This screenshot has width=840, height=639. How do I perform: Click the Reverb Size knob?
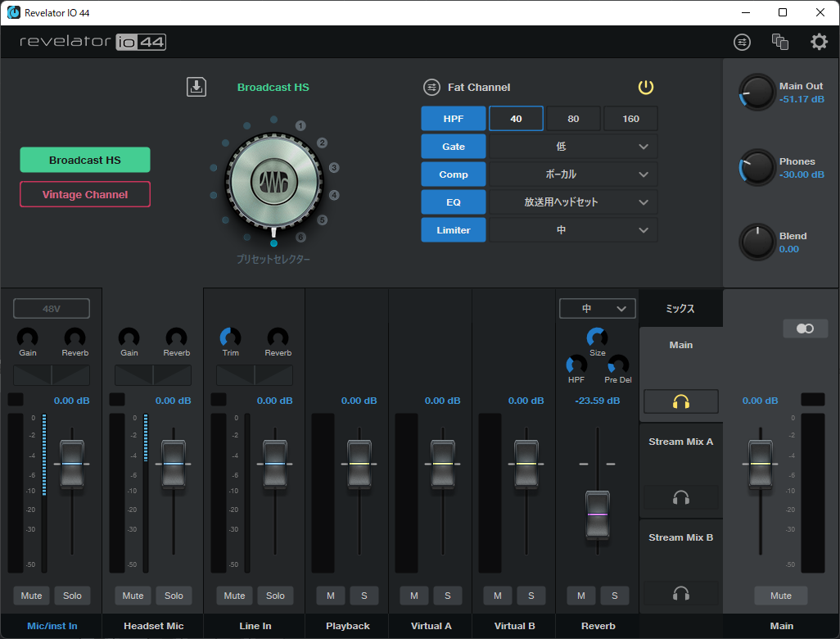[598, 338]
